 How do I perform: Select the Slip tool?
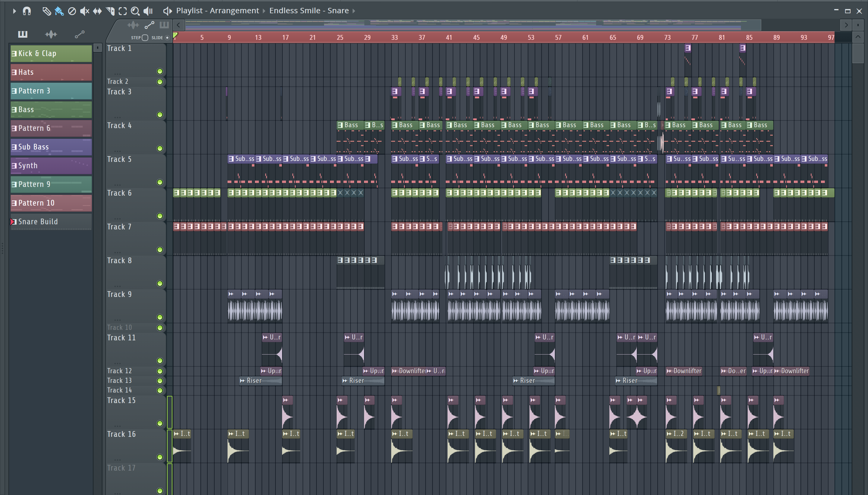pos(97,11)
